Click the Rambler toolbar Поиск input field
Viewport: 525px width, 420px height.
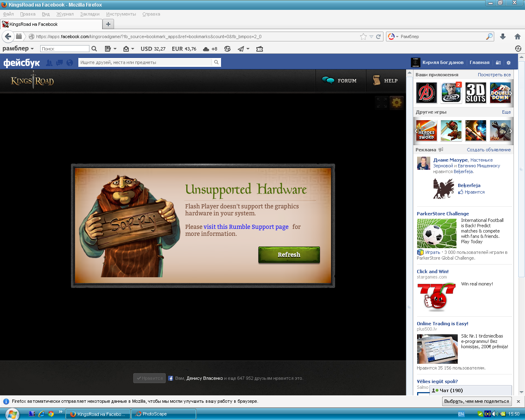(65, 49)
